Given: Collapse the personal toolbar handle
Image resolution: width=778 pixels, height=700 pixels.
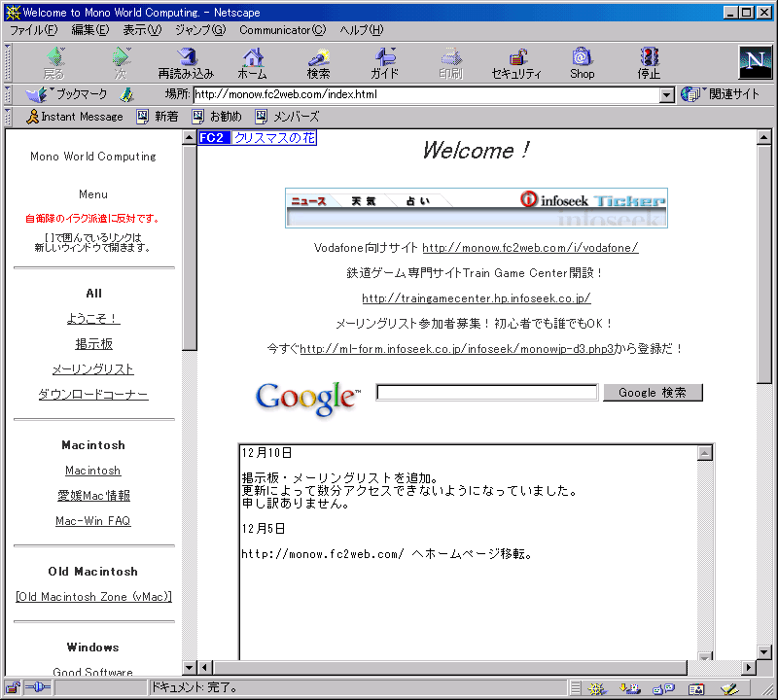Looking at the screenshot, I should pyautogui.click(x=8, y=117).
